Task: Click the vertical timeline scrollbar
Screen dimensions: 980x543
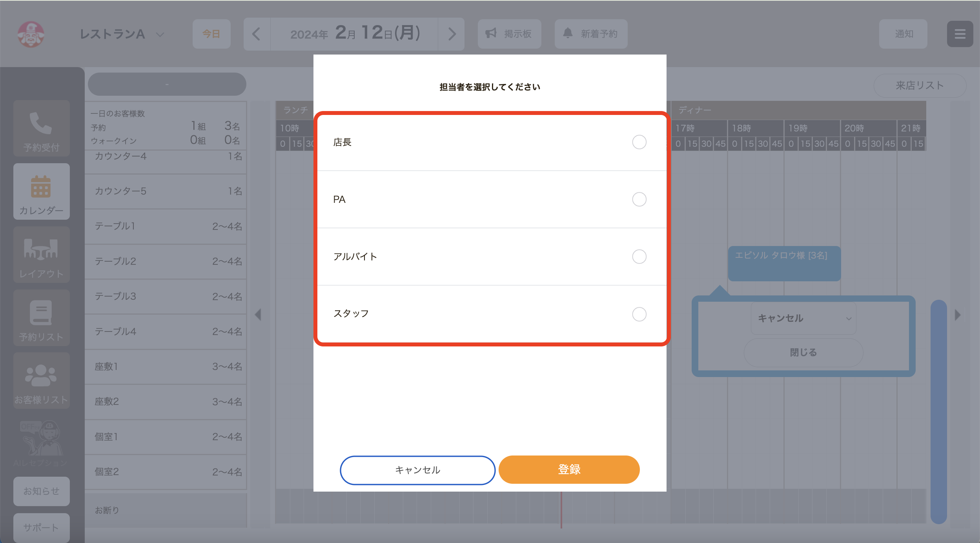Action: (x=939, y=412)
